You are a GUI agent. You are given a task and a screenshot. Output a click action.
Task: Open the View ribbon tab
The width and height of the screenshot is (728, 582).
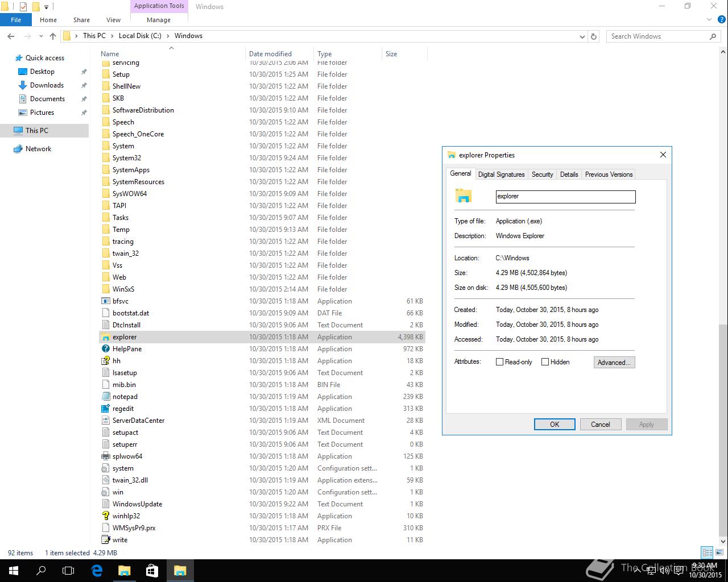(113, 20)
